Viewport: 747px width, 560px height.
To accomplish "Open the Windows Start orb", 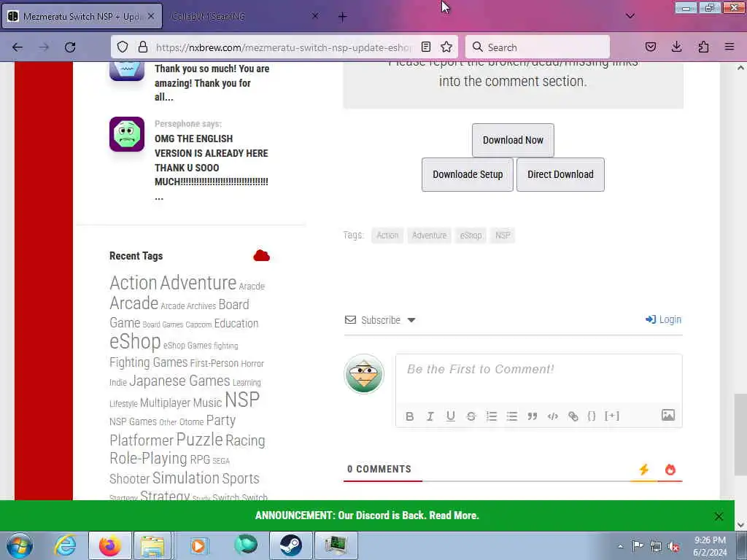I will point(20,545).
